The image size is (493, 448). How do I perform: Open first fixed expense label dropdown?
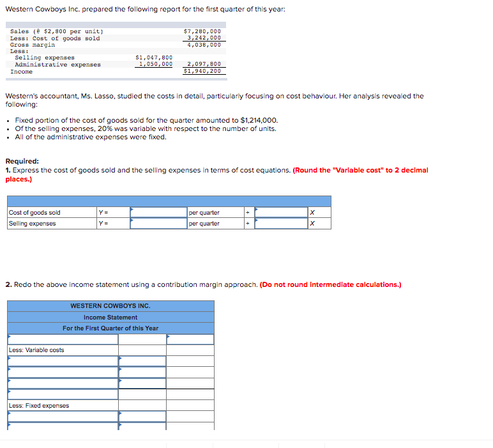tap(63, 416)
